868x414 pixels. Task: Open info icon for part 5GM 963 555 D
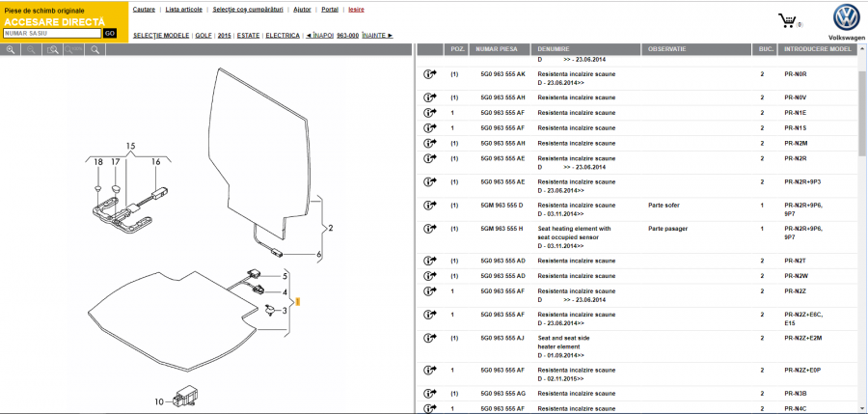coord(429,206)
